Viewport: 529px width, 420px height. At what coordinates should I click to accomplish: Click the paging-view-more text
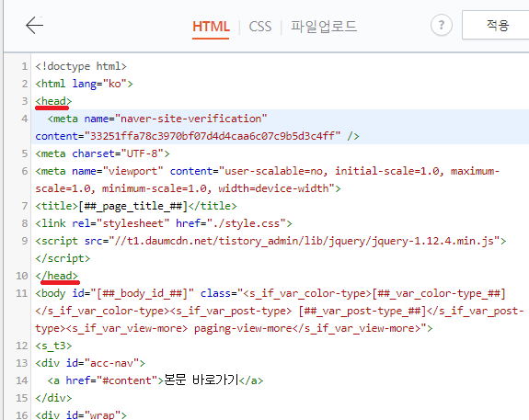(x=243, y=328)
